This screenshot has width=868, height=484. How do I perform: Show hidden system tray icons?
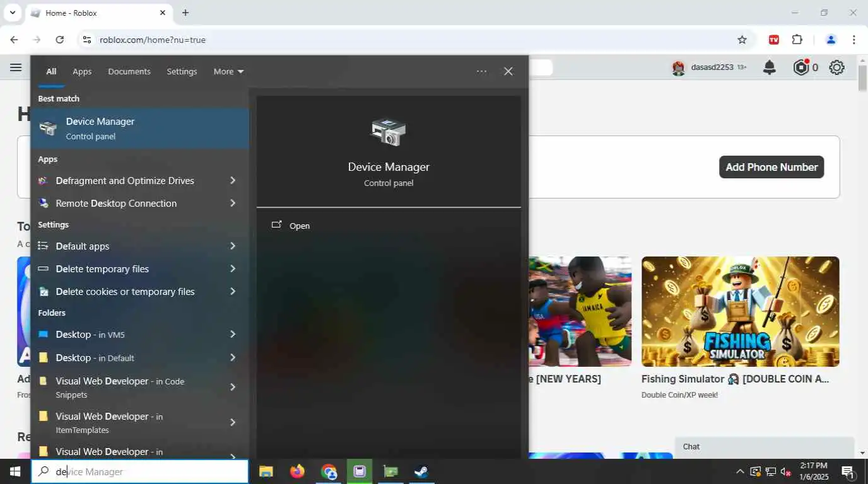coord(740,471)
